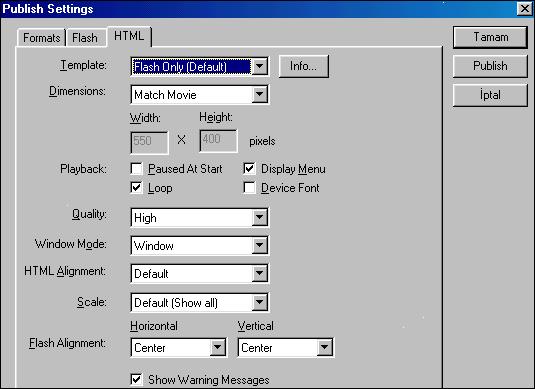This screenshot has width=535, height=389.
Task: Close the Publish Settings dialog
Action: click(525, 9)
